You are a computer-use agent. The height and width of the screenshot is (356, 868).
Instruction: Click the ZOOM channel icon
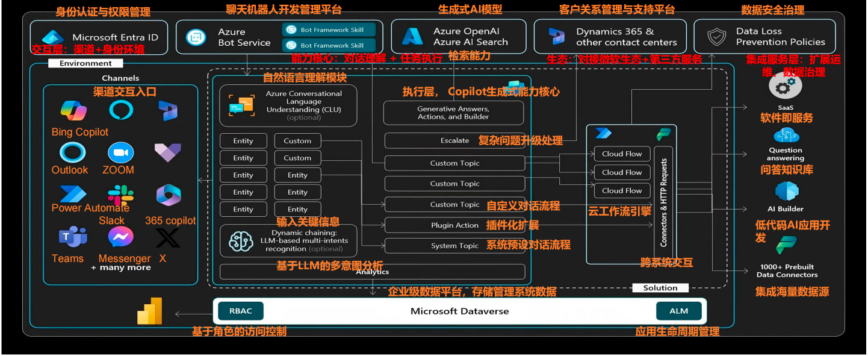(120, 152)
